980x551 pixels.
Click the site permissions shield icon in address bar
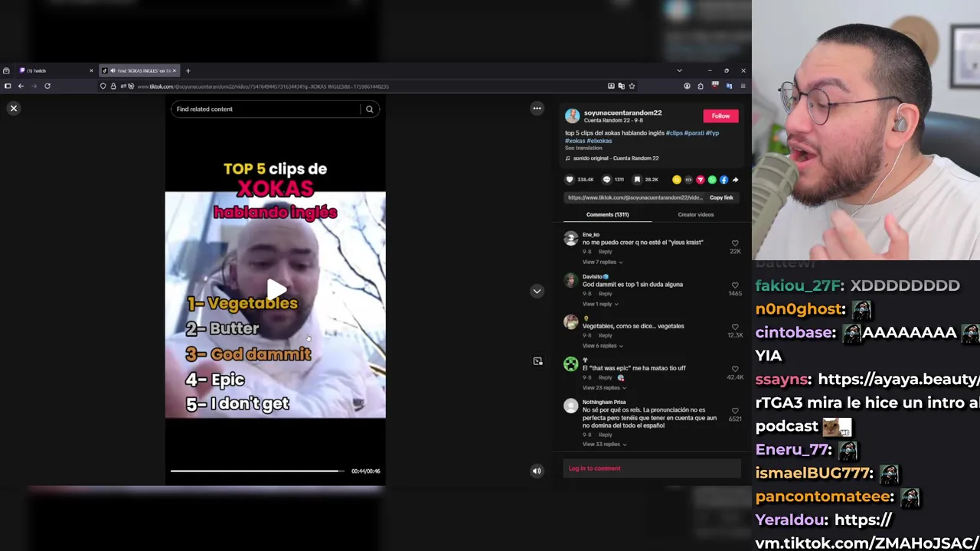pyautogui.click(x=103, y=86)
